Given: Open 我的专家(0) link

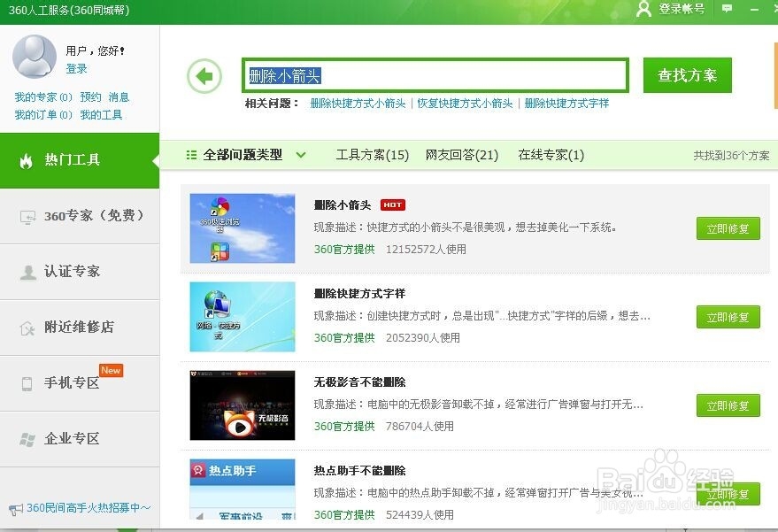Looking at the screenshot, I should pos(43,96).
